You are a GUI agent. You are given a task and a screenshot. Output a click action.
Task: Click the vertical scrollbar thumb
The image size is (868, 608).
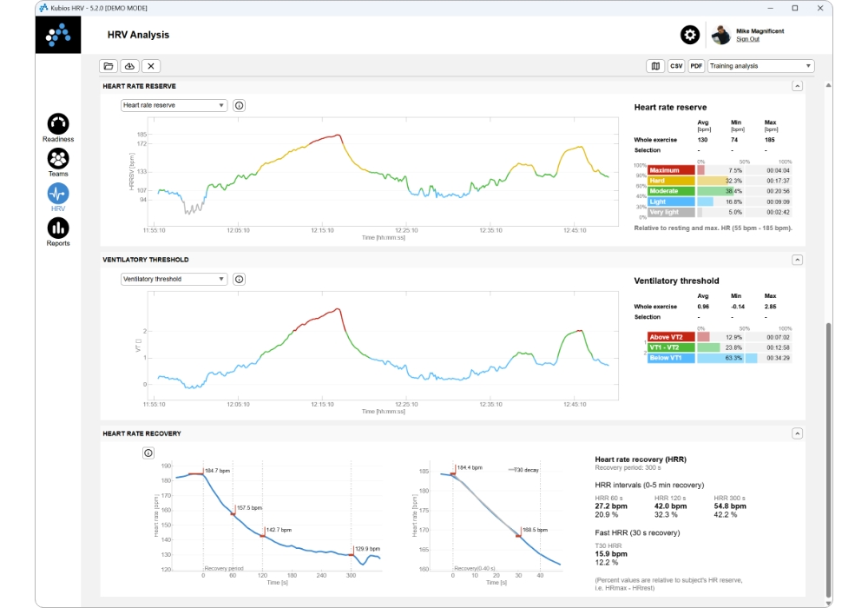pyautogui.click(x=828, y=459)
